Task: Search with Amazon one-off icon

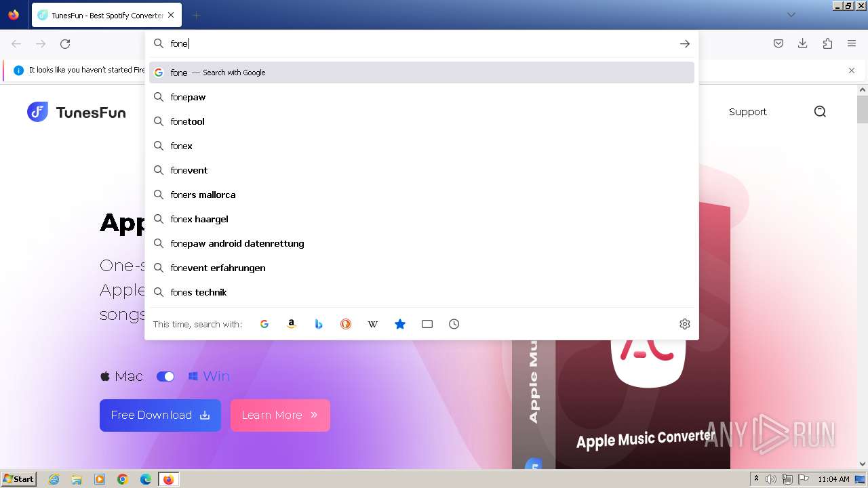Action: (292, 324)
